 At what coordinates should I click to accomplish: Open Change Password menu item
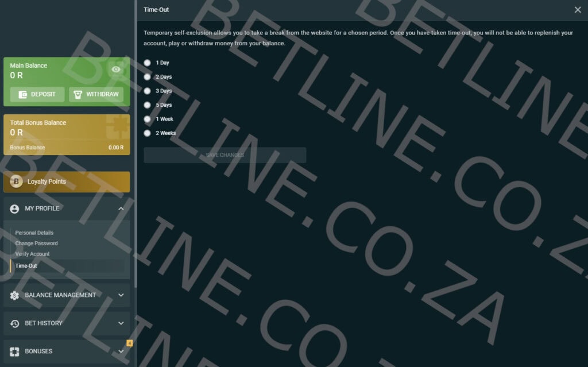(36, 243)
